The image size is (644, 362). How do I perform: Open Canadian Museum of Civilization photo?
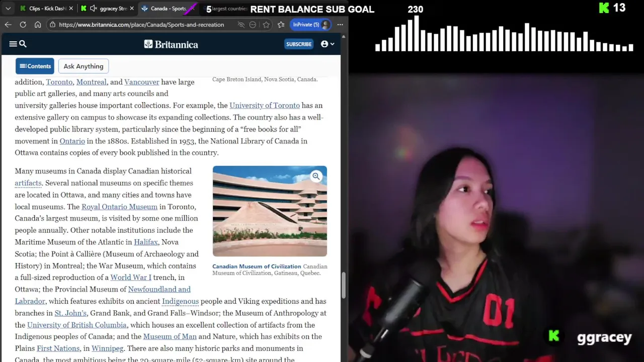(x=270, y=211)
